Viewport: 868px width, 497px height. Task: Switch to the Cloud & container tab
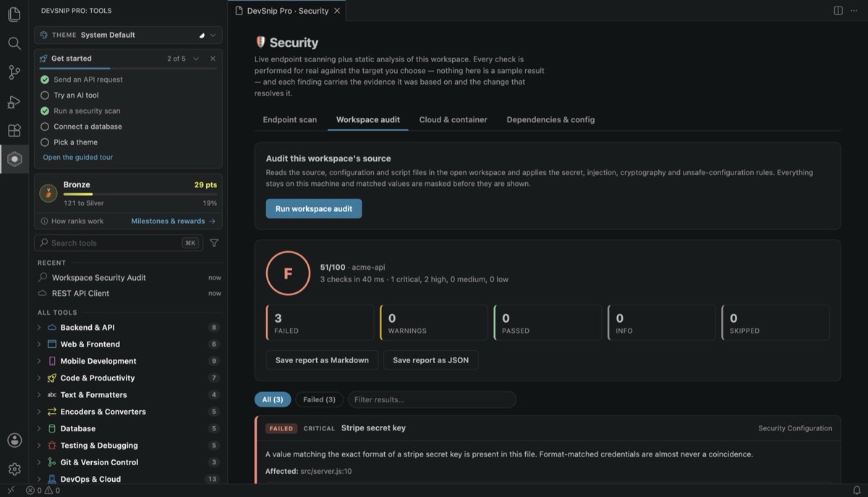(x=453, y=119)
